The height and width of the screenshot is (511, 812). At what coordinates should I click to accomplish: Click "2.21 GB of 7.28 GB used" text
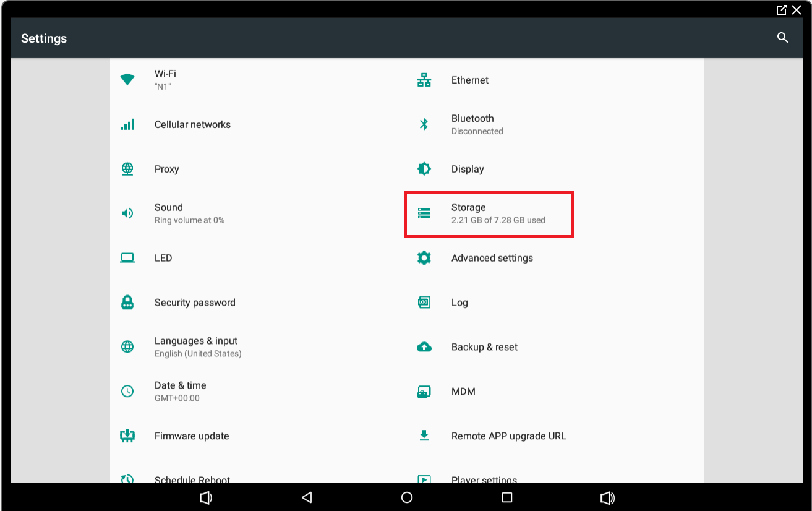498,220
